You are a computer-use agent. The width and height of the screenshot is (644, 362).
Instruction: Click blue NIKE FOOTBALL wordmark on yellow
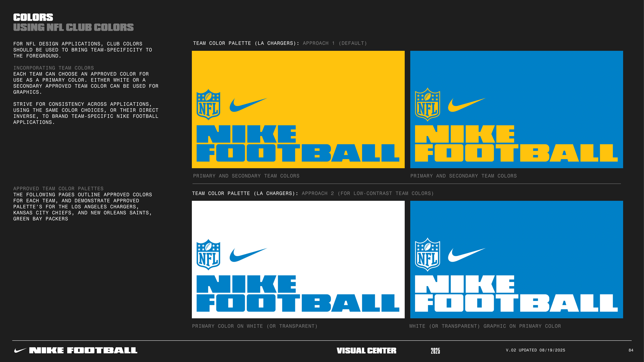tap(297, 144)
